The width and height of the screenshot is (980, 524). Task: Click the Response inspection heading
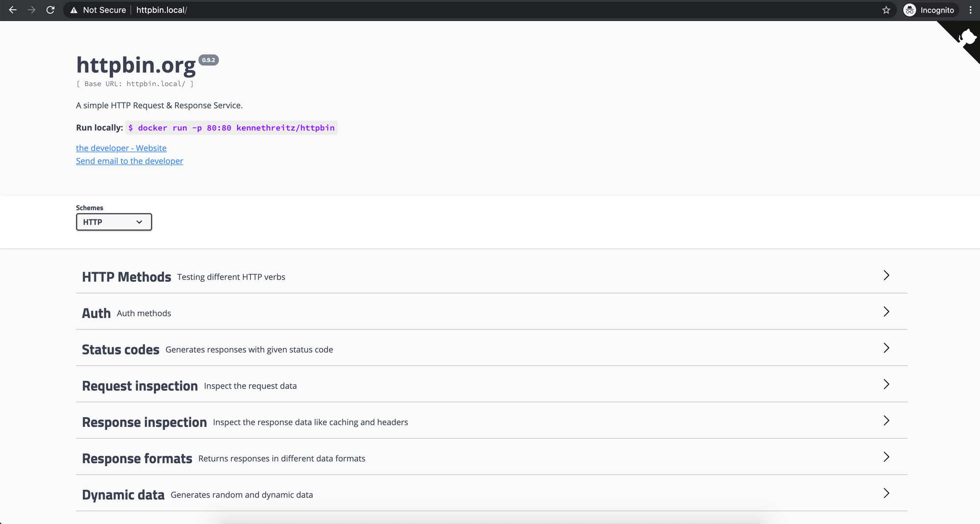(144, 422)
